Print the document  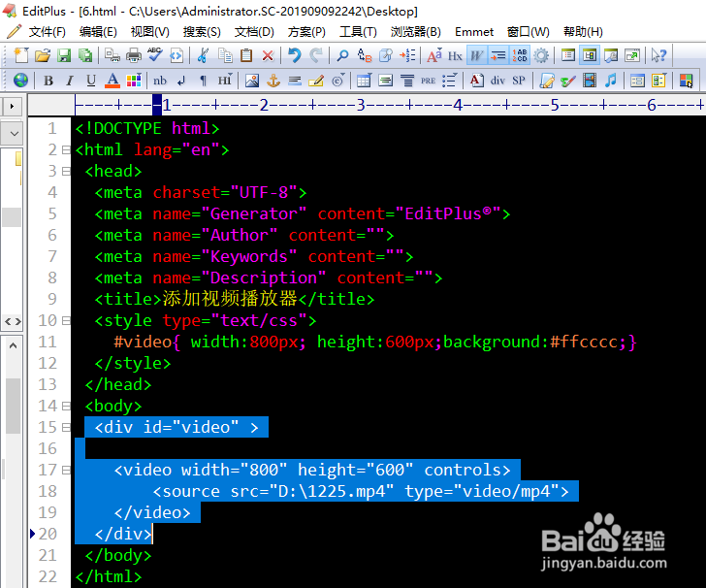(133, 55)
